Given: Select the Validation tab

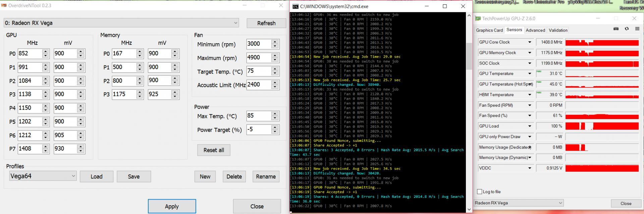Looking at the screenshot, I should pyautogui.click(x=558, y=30).
